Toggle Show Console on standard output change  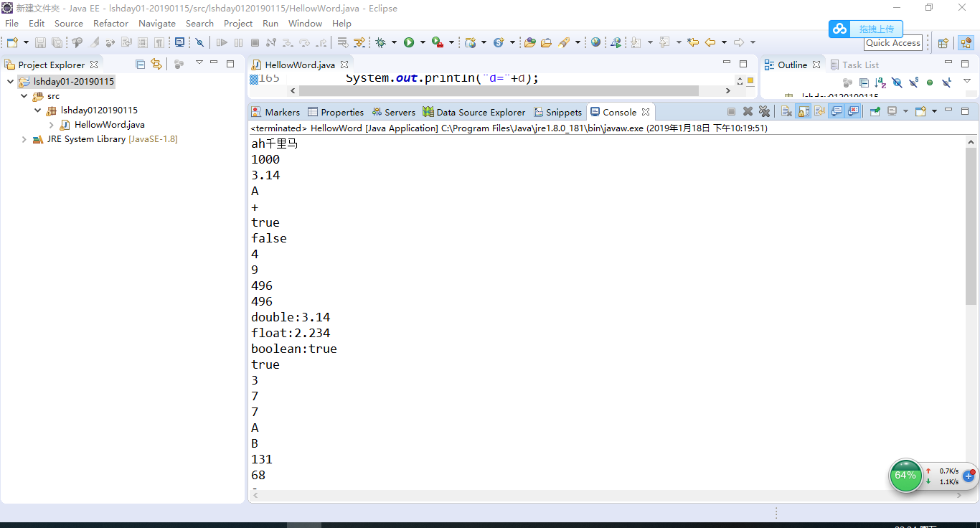[837, 112]
